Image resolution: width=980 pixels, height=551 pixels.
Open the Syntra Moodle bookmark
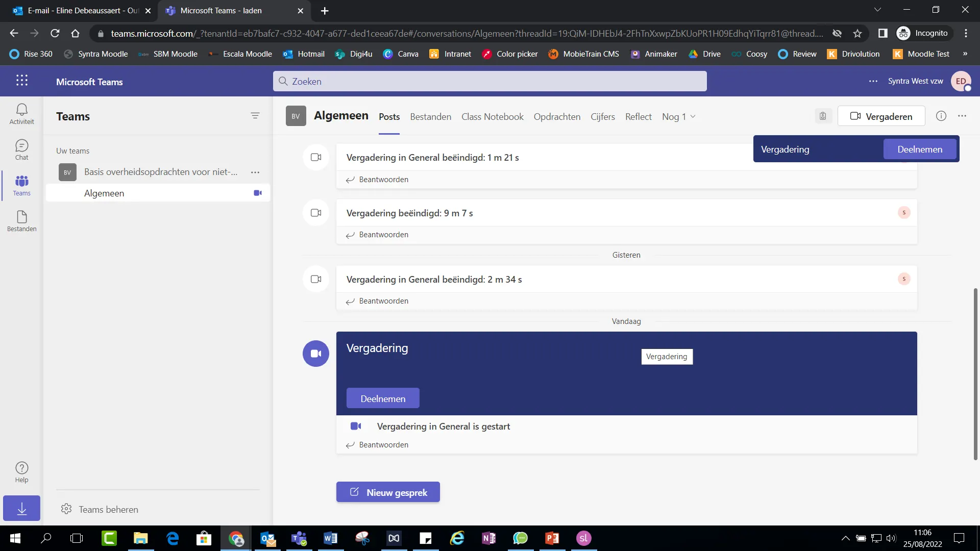click(x=95, y=54)
